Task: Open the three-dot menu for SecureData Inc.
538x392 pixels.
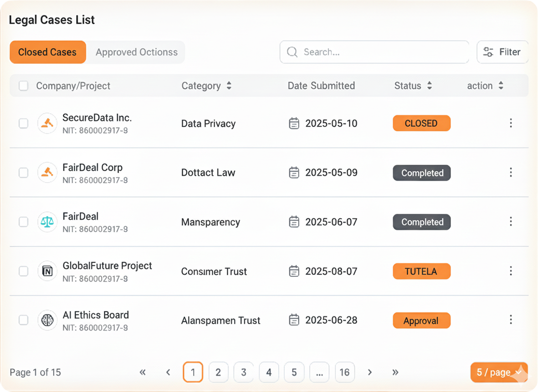Action: [511, 123]
